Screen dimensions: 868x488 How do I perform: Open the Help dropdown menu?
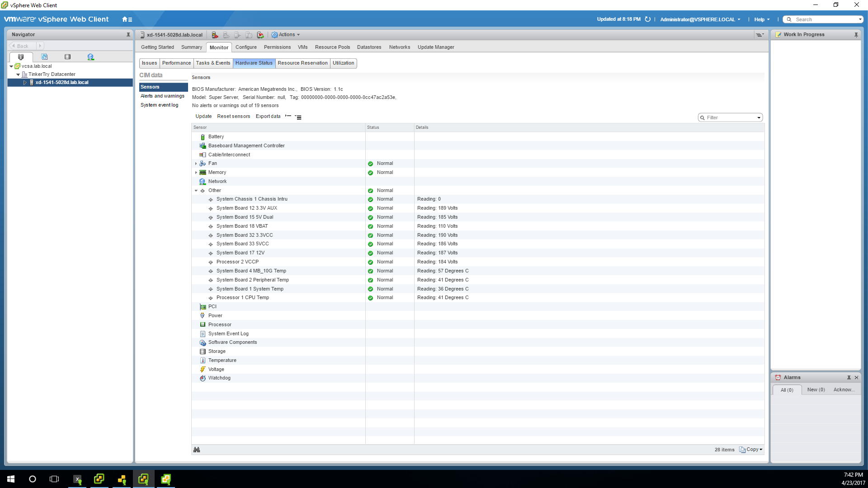762,19
